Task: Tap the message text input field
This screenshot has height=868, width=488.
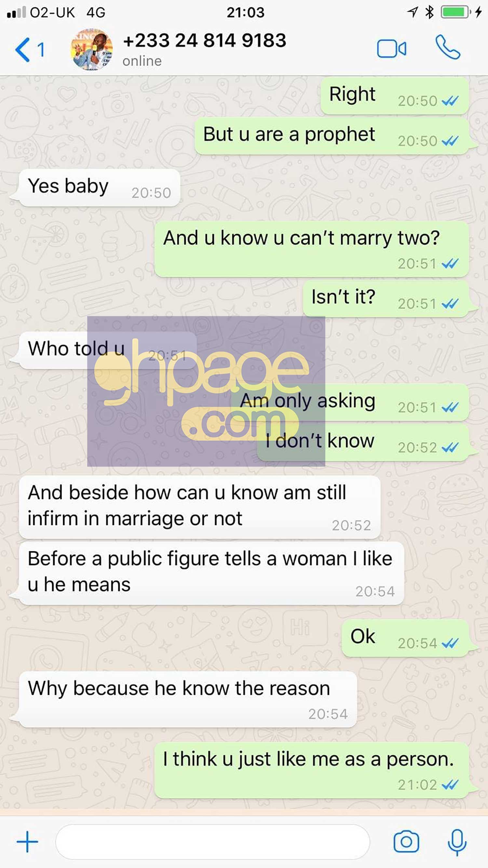Action: [212, 842]
